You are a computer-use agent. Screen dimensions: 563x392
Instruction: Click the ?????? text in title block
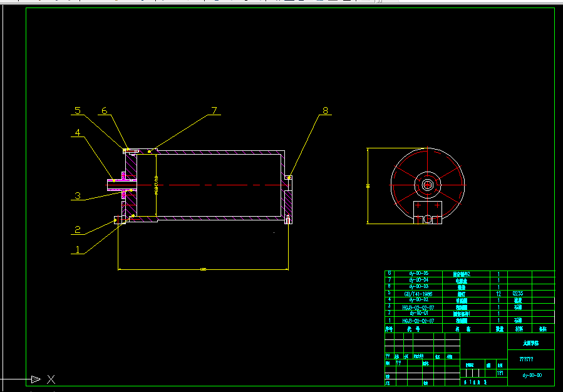click(x=527, y=359)
